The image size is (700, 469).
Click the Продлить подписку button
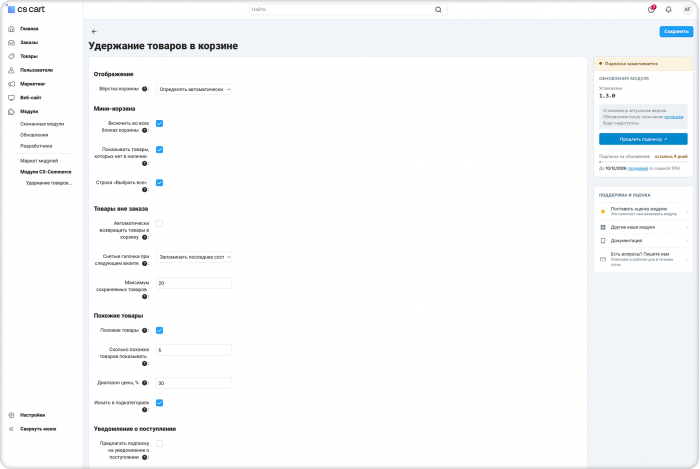643,139
